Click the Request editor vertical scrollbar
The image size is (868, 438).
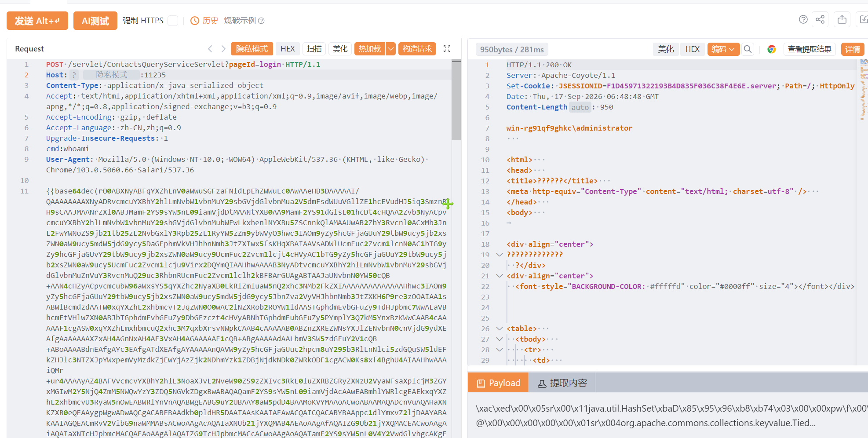click(x=456, y=100)
